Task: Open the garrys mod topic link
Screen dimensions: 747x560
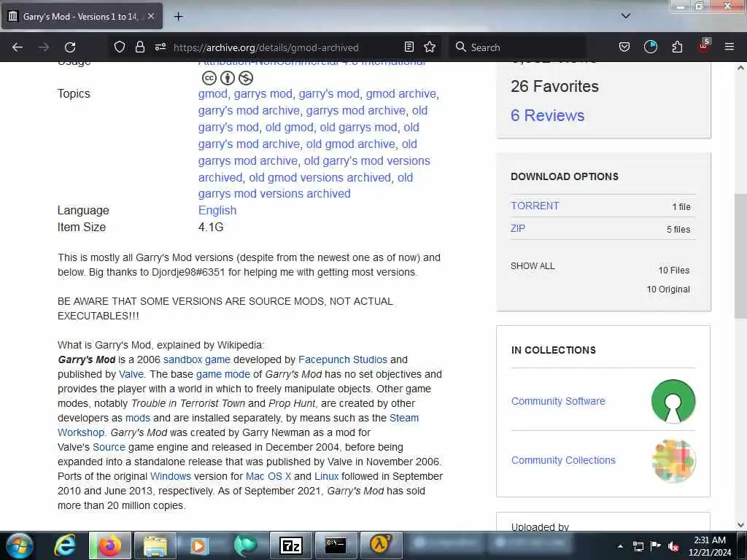Action: [x=263, y=94]
